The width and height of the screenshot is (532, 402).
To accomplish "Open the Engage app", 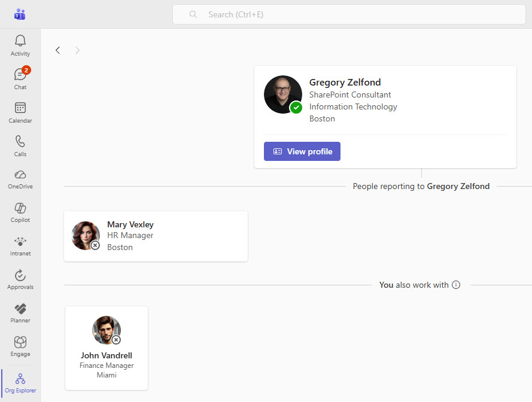I will click(20, 346).
